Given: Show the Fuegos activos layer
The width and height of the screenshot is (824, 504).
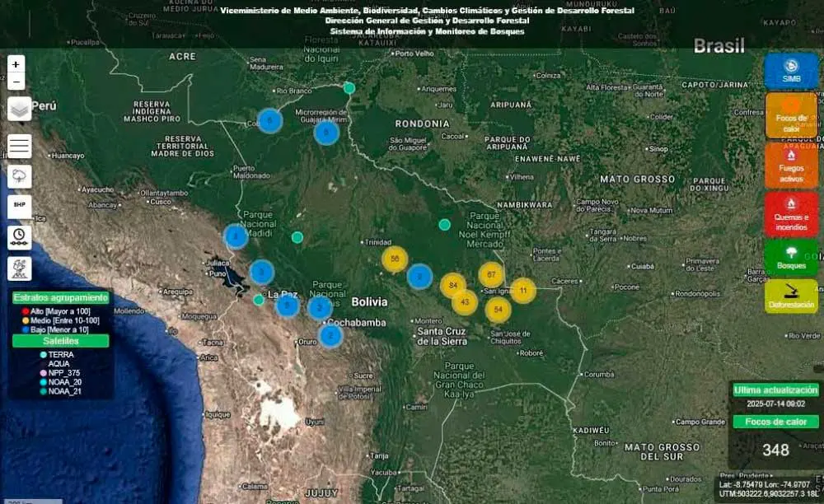Looking at the screenshot, I should pyautogui.click(x=791, y=166).
